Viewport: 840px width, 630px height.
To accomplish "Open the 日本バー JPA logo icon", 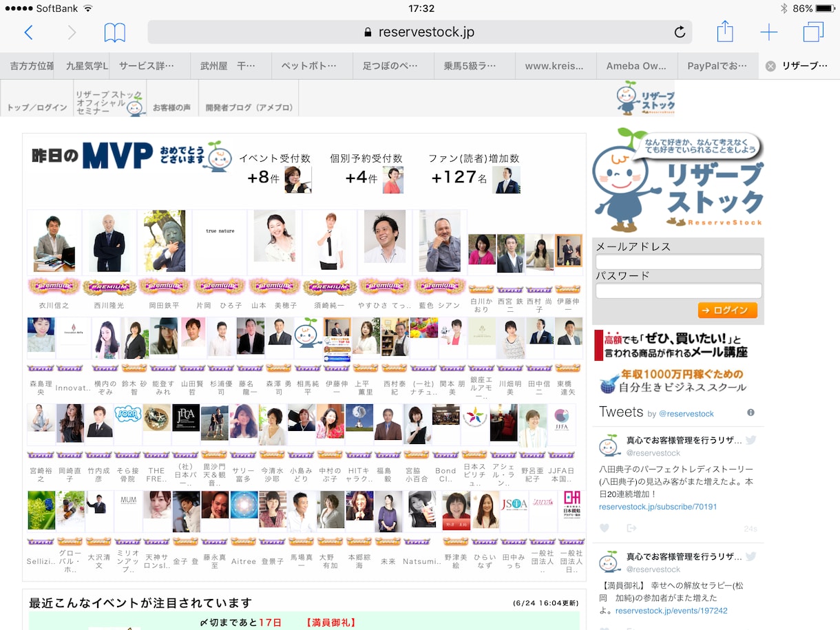I will tap(186, 418).
